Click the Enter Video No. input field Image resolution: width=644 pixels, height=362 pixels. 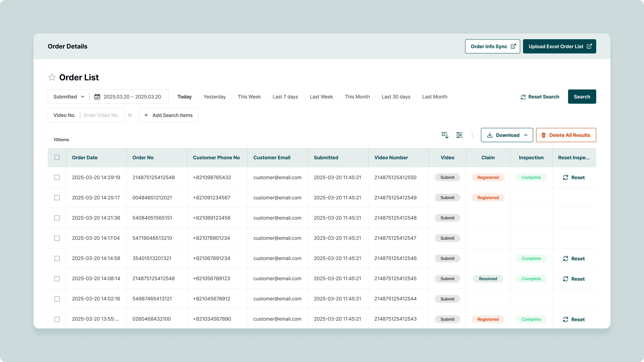point(101,115)
